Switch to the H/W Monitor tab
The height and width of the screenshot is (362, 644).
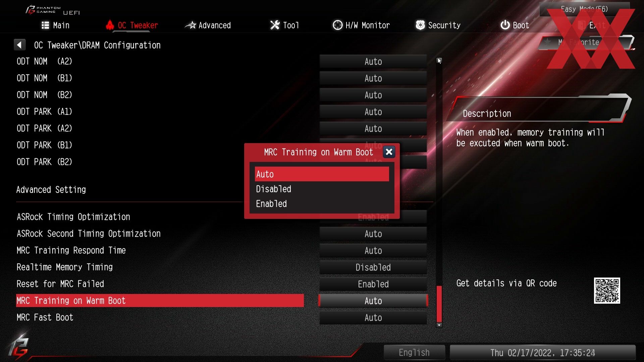pos(361,25)
